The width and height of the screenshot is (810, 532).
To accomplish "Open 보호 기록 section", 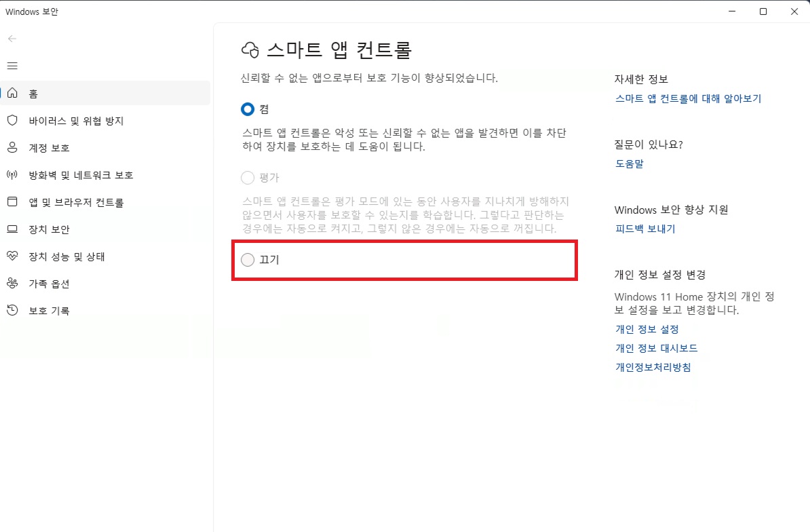I will pos(105,310).
